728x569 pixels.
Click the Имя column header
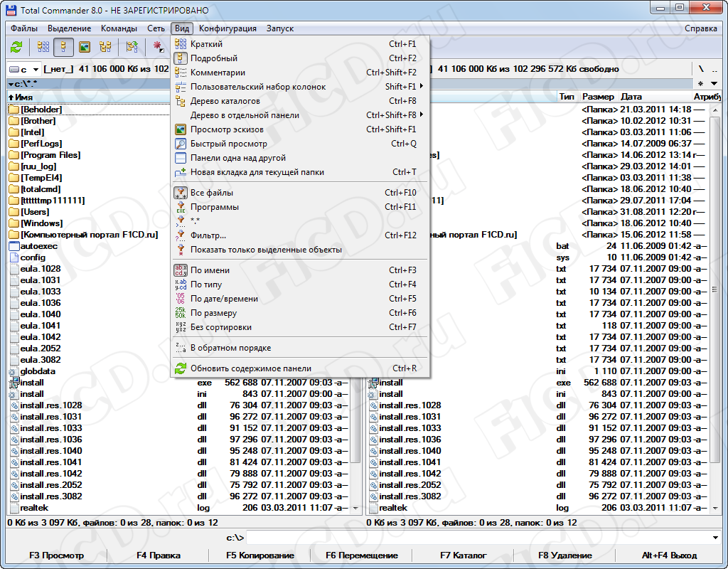pos(89,97)
